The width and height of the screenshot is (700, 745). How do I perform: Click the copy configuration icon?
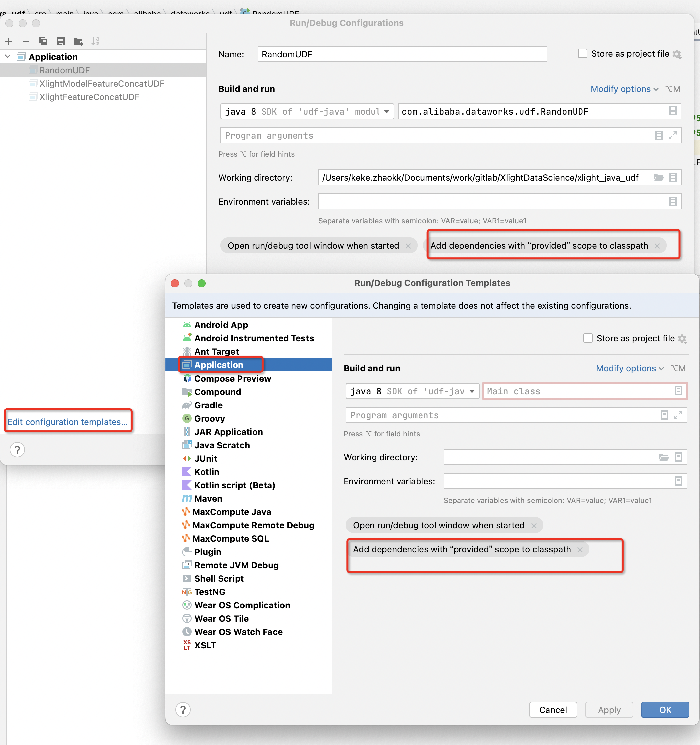point(43,41)
